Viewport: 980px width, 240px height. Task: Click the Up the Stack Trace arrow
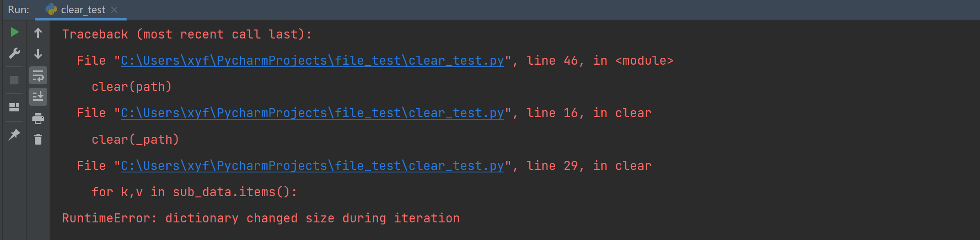(38, 33)
